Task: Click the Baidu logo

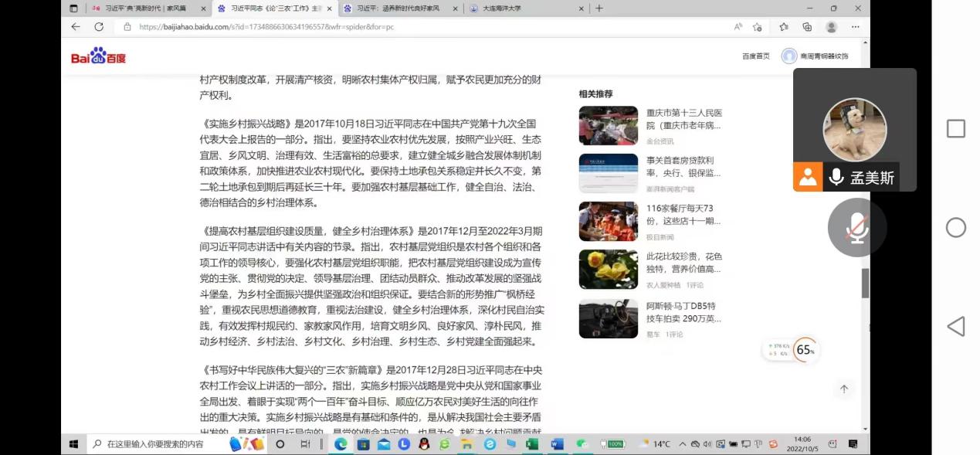Action: [x=98, y=56]
